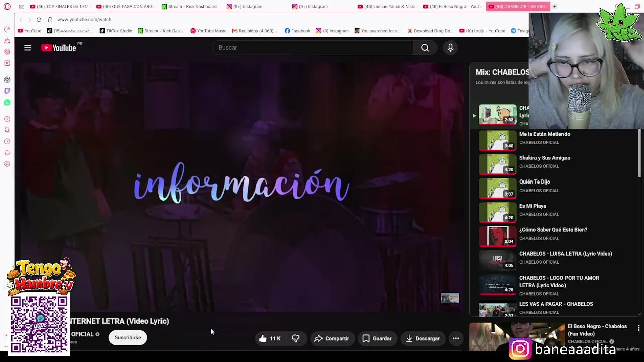
Task: Switch to Stream - Kick Dashboard tab
Action: (191, 7)
